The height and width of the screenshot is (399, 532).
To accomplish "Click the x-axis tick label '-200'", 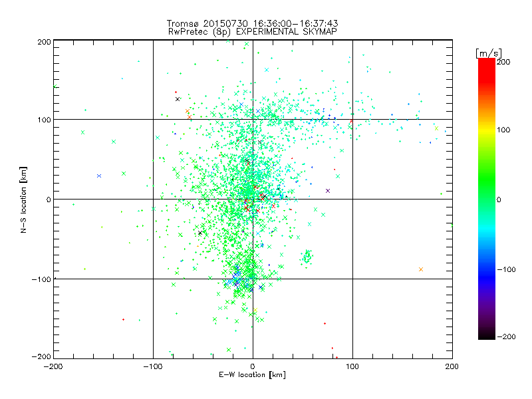I will click(x=53, y=366).
